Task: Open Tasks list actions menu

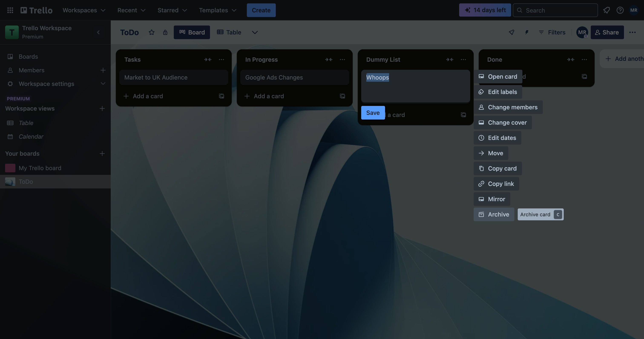Action: coord(221,59)
